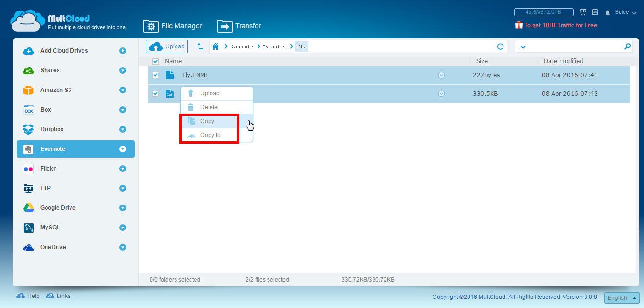The image size is (644, 308).
Task: Click the traffic usage bar 45.6MB/2.0TB
Action: [x=544, y=12]
